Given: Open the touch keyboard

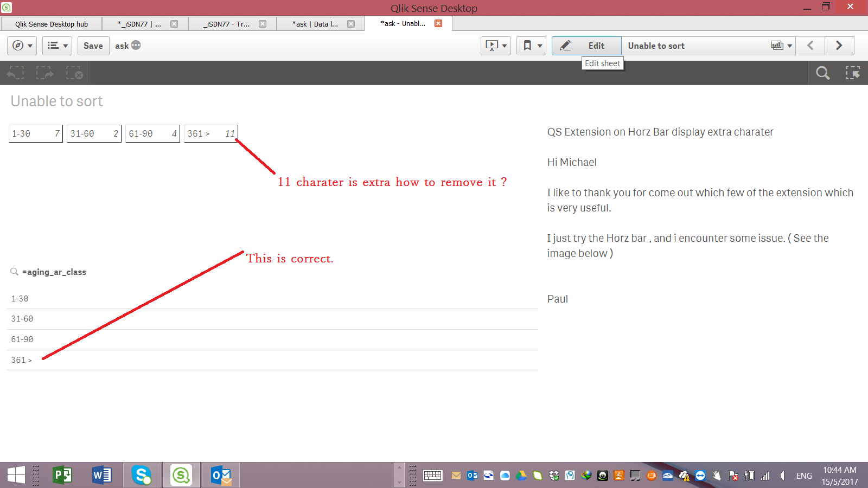Looking at the screenshot, I should coord(432,476).
